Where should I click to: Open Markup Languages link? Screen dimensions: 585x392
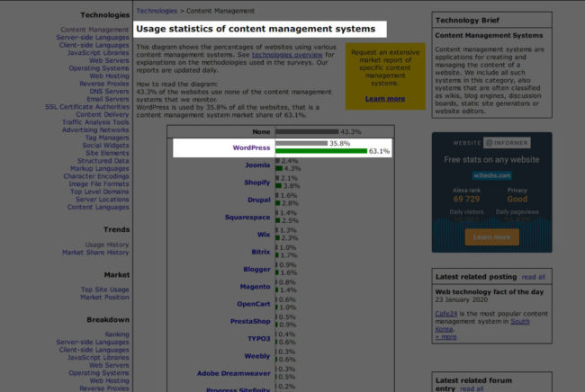(100, 168)
